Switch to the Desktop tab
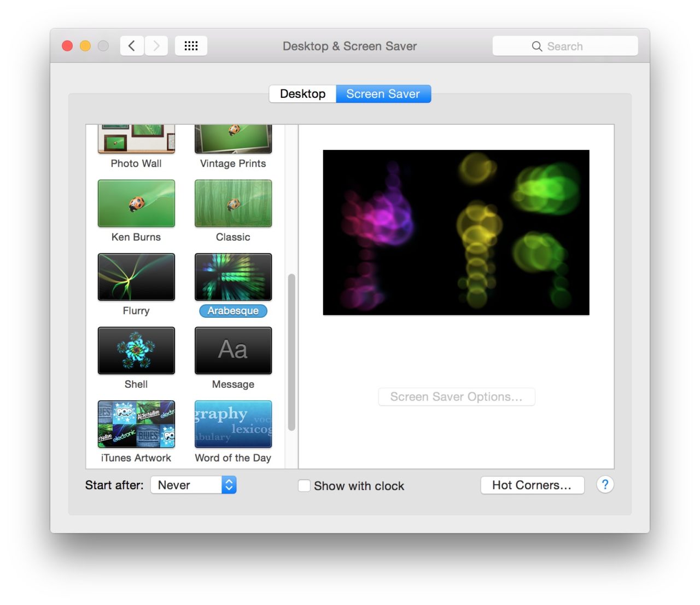This screenshot has width=700, height=605. click(303, 94)
